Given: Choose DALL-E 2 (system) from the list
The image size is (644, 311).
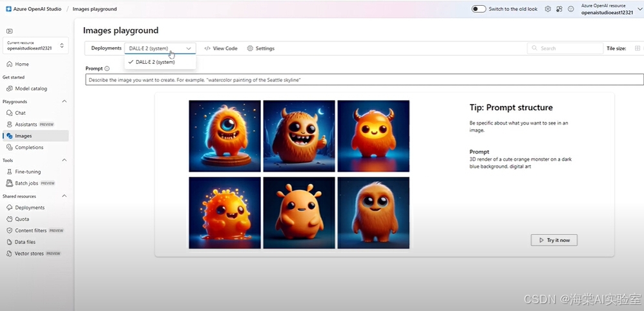Looking at the screenshot, I should click(160, 63).
